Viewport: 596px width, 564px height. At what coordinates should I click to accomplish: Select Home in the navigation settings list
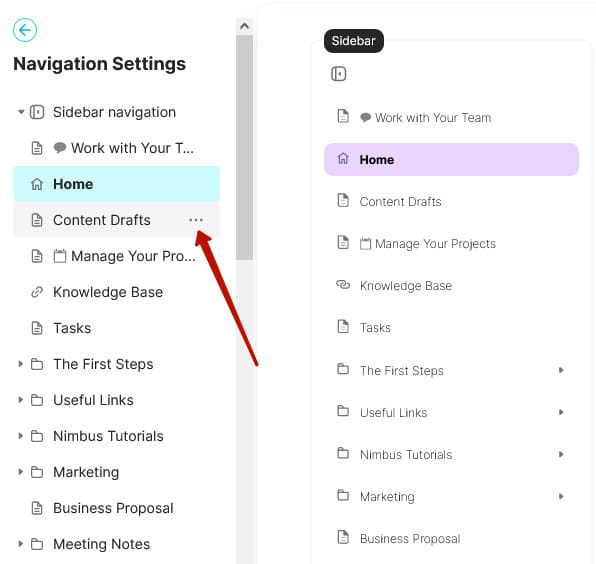[116, 184]
